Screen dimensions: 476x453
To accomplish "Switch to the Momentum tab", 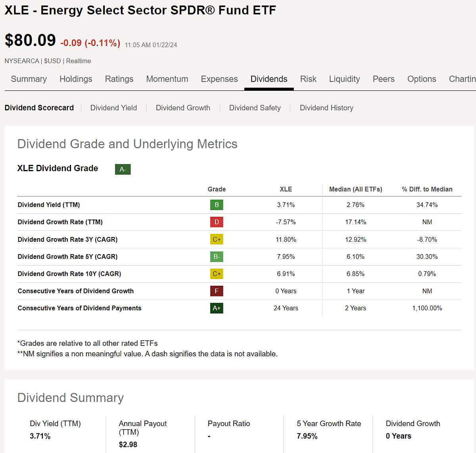I will tap(167, 79).
